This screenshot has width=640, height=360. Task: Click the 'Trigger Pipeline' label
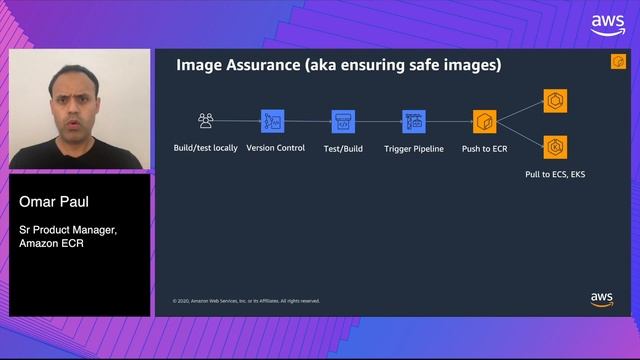point(414,149)
